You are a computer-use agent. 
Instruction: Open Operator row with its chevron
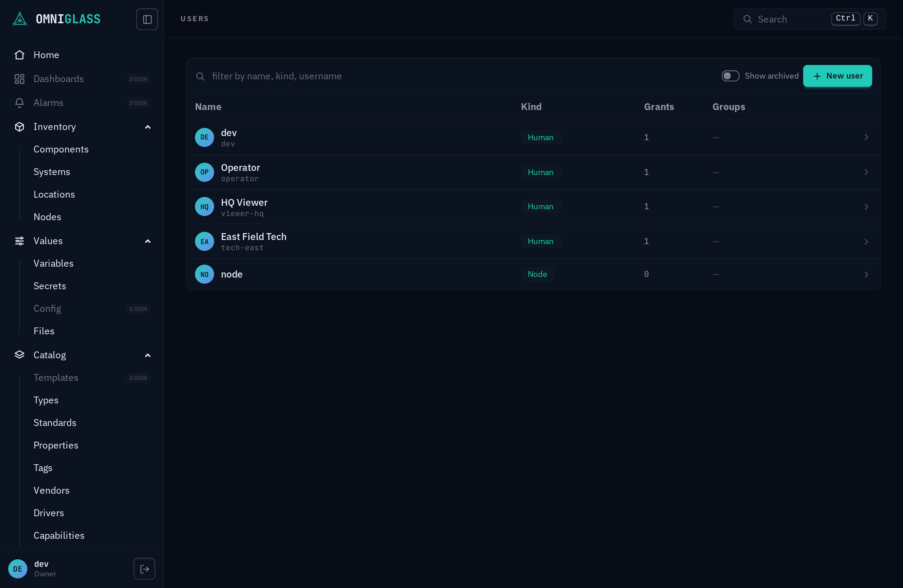[866, 172]
